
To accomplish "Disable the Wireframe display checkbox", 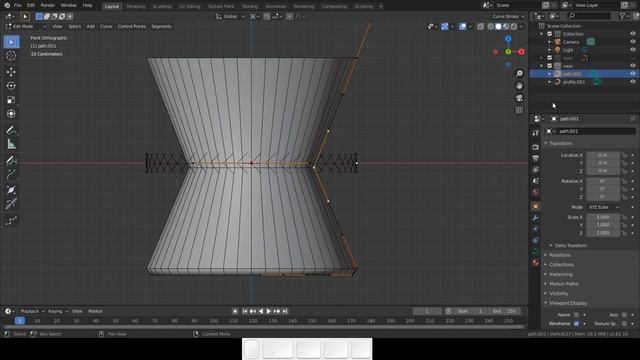I will (x=576, y=324).
